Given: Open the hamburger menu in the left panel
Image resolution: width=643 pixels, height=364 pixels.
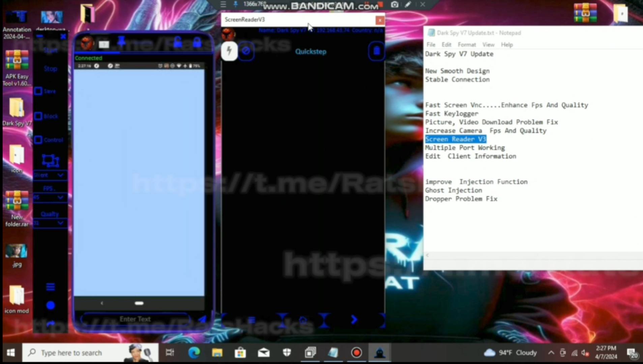Looking at the screenshot, I should click(x=51, y=287).
